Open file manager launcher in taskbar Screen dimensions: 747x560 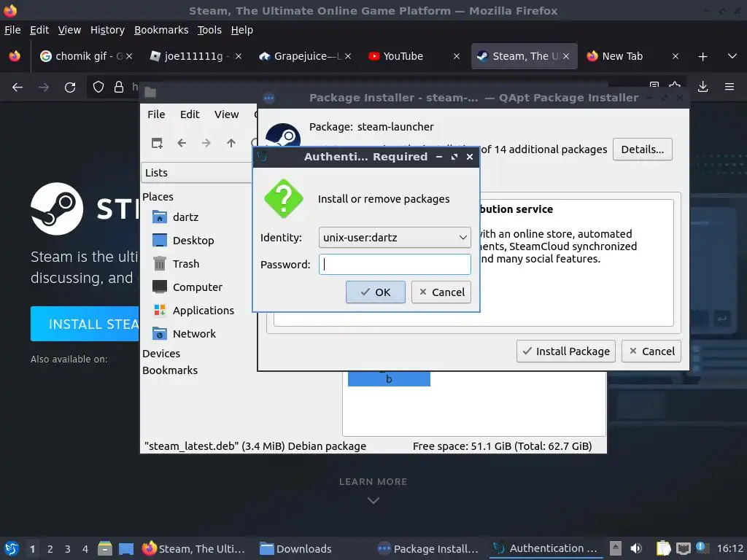tap(105, 548)
